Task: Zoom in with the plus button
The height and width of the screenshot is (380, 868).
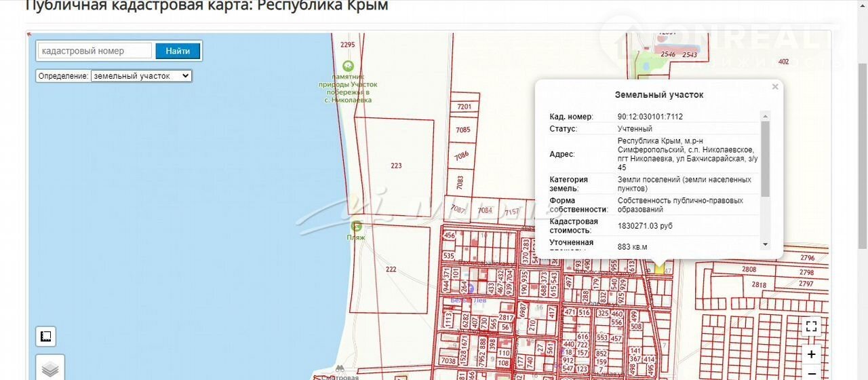Action: [x=811, y=354]
